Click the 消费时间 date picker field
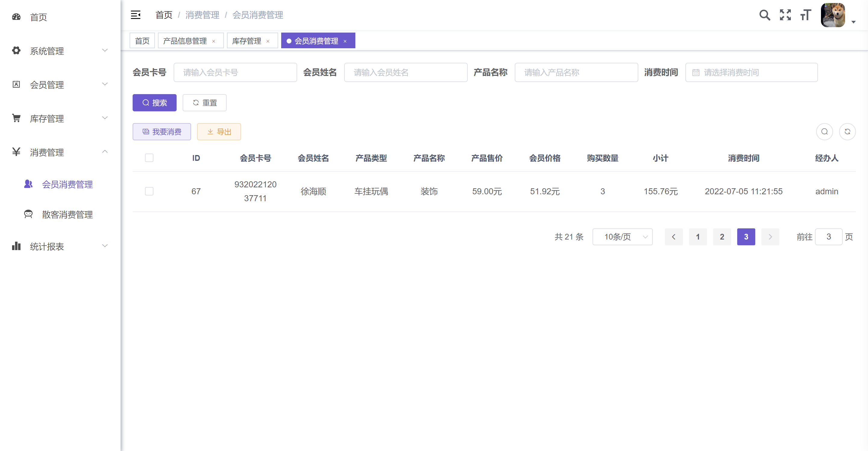Screen dimensions: 868x451 751,72
